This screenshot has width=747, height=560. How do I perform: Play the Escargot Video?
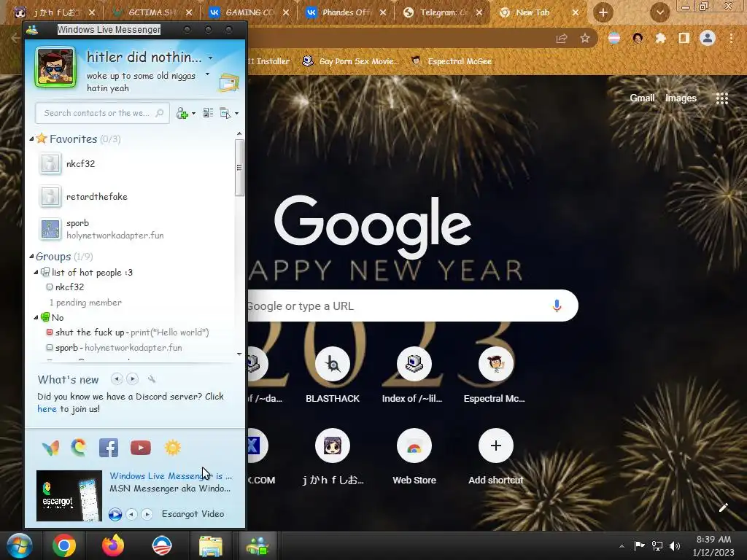click(115, 514)
